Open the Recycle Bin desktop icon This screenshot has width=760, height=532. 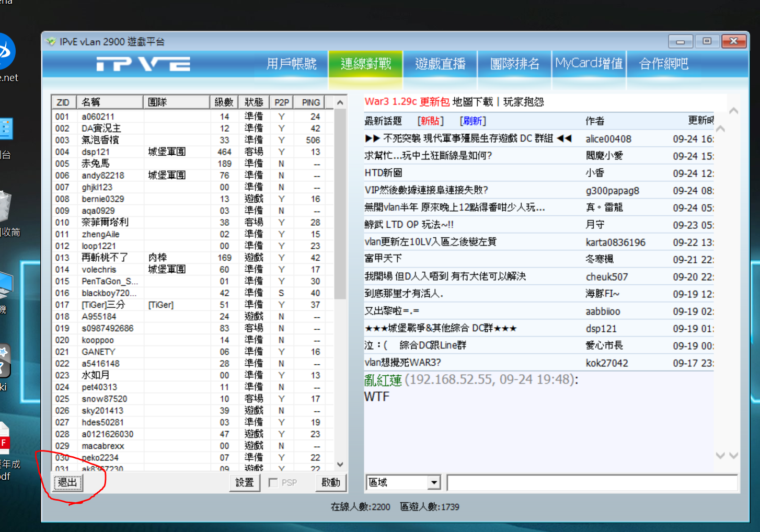4,207
